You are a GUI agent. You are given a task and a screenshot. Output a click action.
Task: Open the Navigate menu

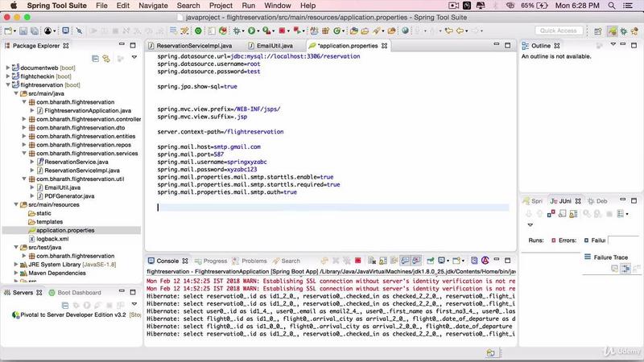tap(153, 6)
